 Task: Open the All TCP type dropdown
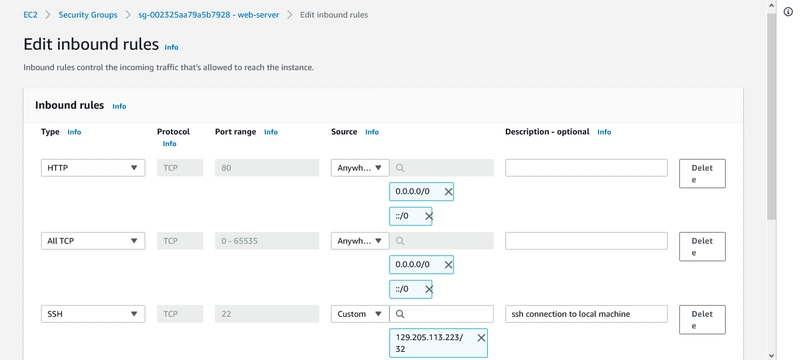93,241
